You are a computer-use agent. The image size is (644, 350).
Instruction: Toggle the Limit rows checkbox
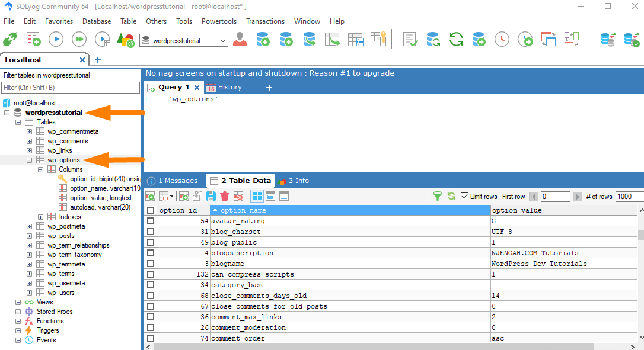pos(464,197)
